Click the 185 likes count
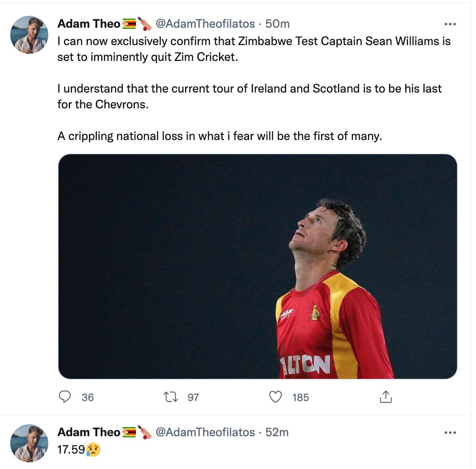The height and width of the screenshot is (469, 476). click(x=300, y=397)
